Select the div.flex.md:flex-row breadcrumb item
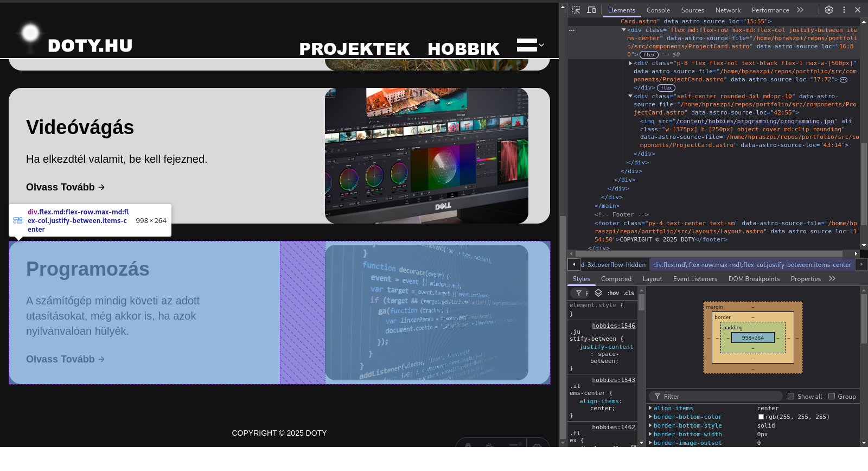868x471 pixels. [752, 265]
